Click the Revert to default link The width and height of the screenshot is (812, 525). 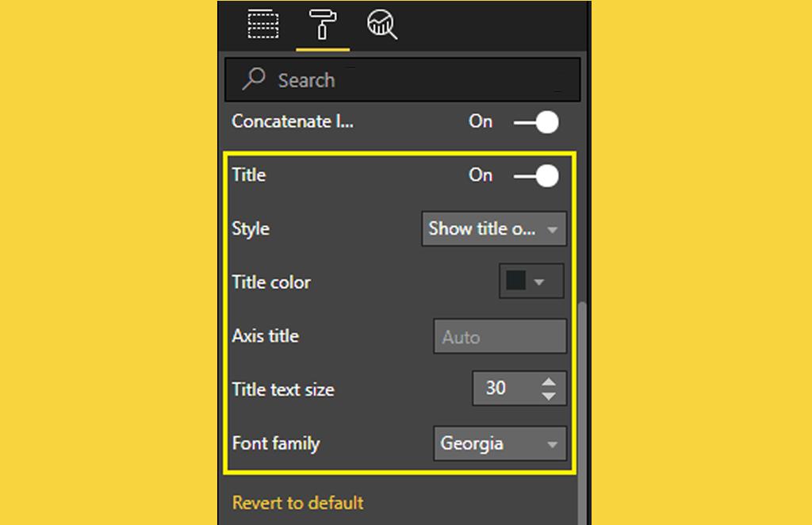tap(298, 503)
